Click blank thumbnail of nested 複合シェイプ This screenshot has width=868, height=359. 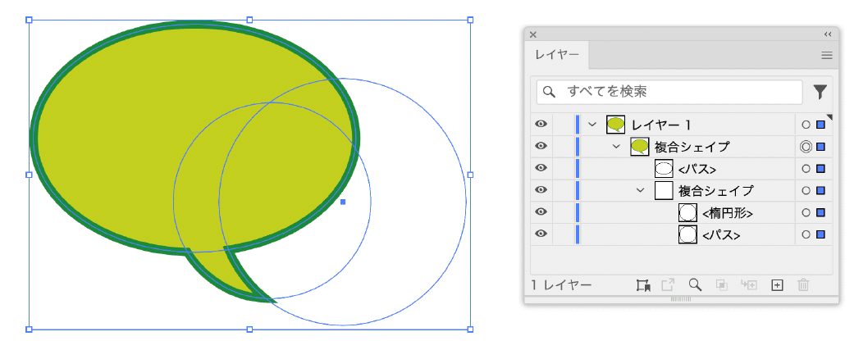(664, 190)
